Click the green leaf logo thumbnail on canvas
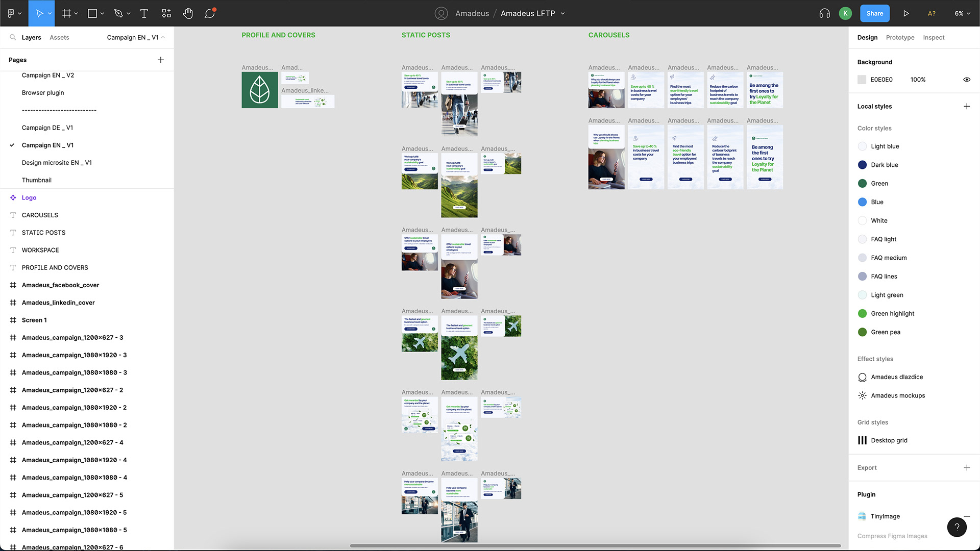This screenshot has height=551, width=980. (x=260, y=90)
